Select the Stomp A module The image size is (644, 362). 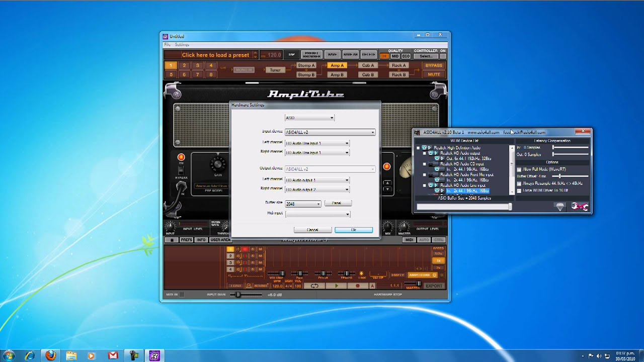(x=306, y=65)
